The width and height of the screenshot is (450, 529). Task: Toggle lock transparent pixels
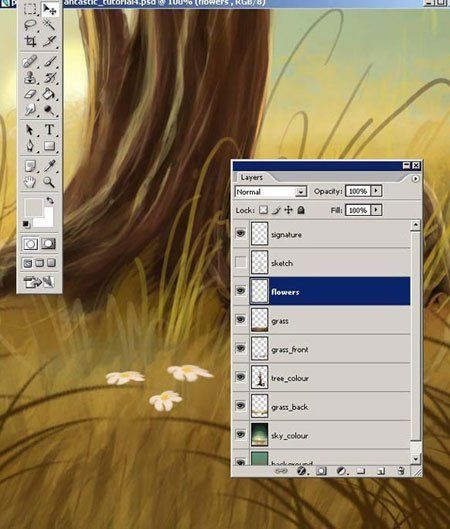(x=263, y=210)
